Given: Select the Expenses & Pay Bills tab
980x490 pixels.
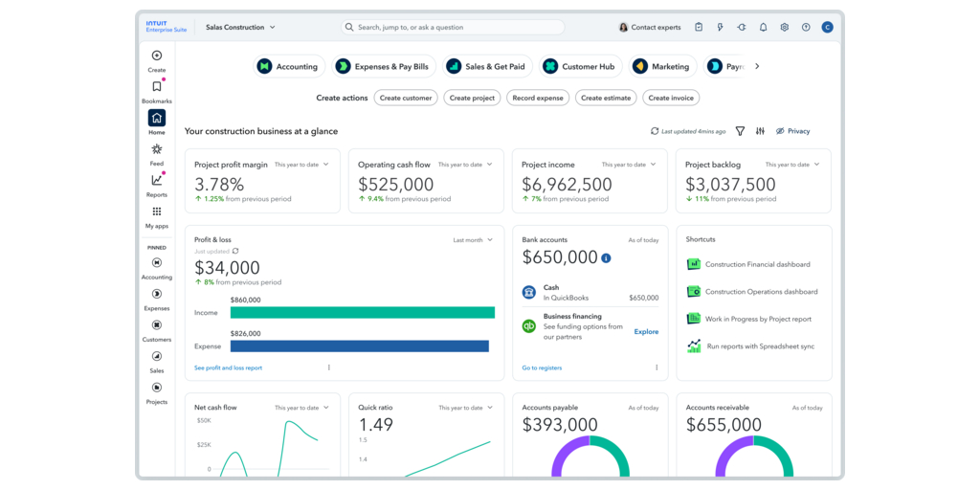Looking at the screenshot, I should 384,67.
